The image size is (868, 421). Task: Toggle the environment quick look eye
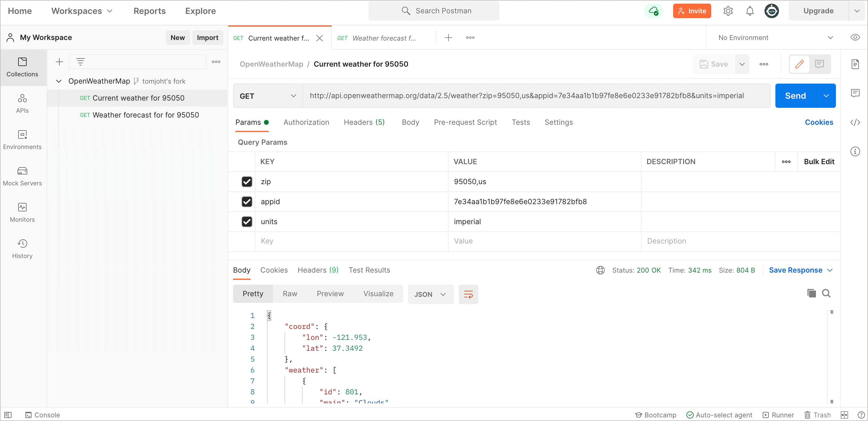tap(855, 38)
